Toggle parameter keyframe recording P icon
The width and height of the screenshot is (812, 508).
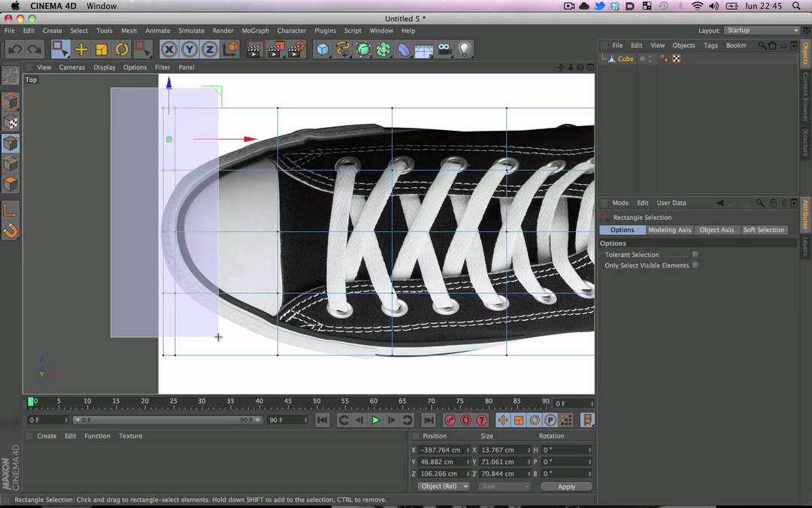coord(550,421)
